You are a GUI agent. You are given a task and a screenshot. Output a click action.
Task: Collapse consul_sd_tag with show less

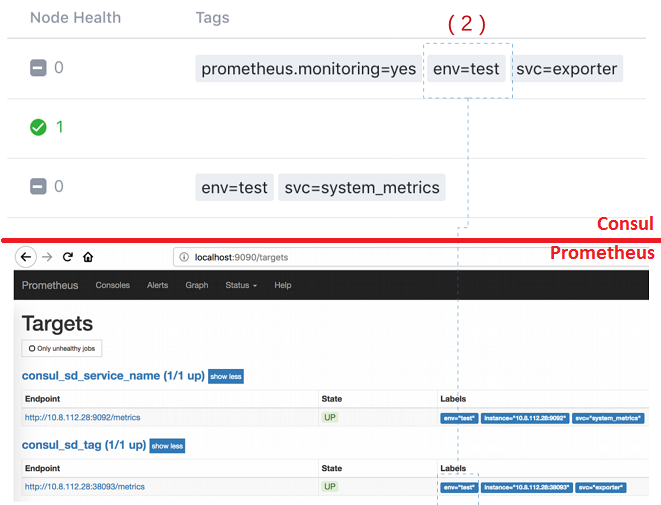point(167,445)
